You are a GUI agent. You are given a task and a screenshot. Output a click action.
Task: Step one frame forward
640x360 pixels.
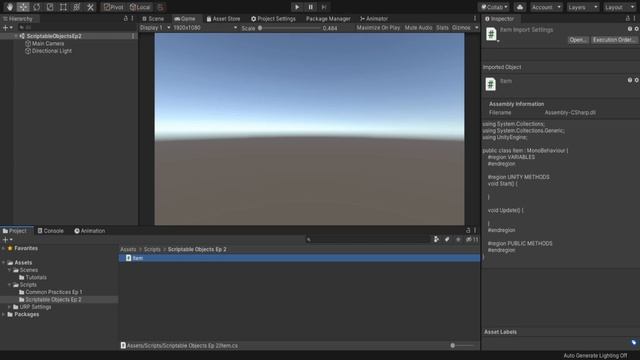click(x=324, y=7)
